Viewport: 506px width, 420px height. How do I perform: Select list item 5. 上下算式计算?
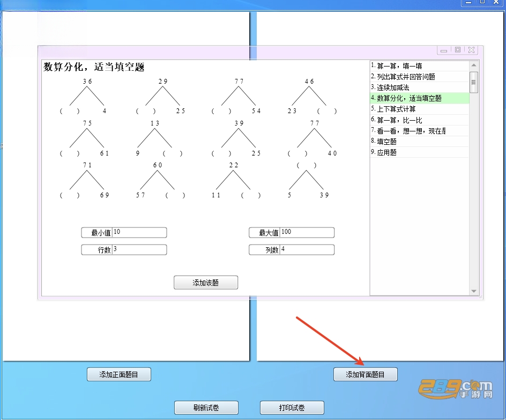[419, 109]
